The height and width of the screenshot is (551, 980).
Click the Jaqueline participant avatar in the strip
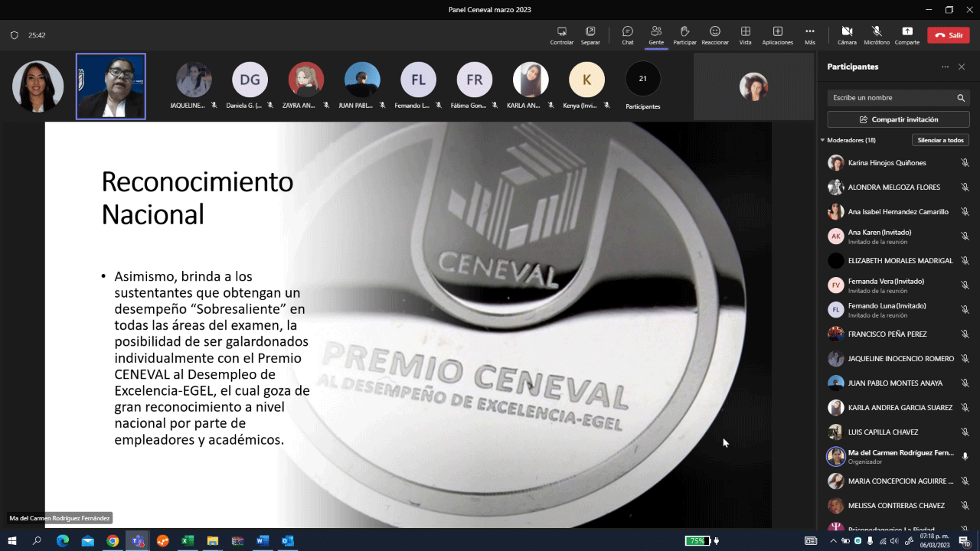click(x=194, y=80)
